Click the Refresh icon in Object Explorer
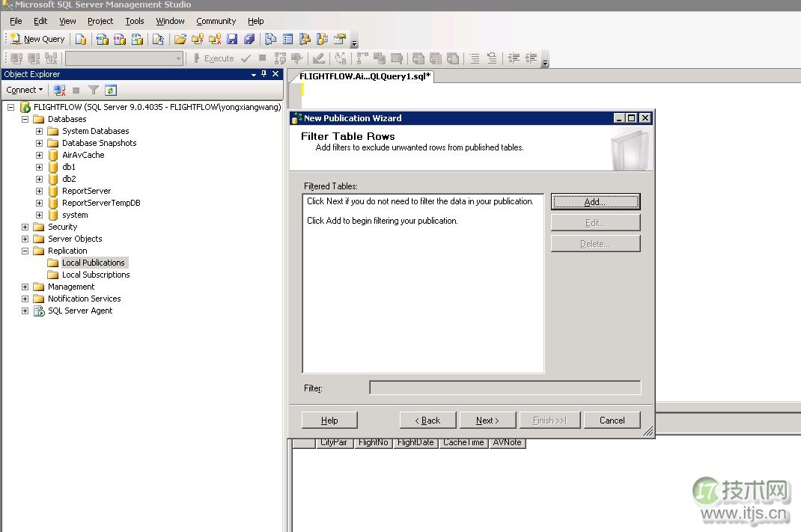The height and width of the screenshot is (532, 801). click(110, 91)
